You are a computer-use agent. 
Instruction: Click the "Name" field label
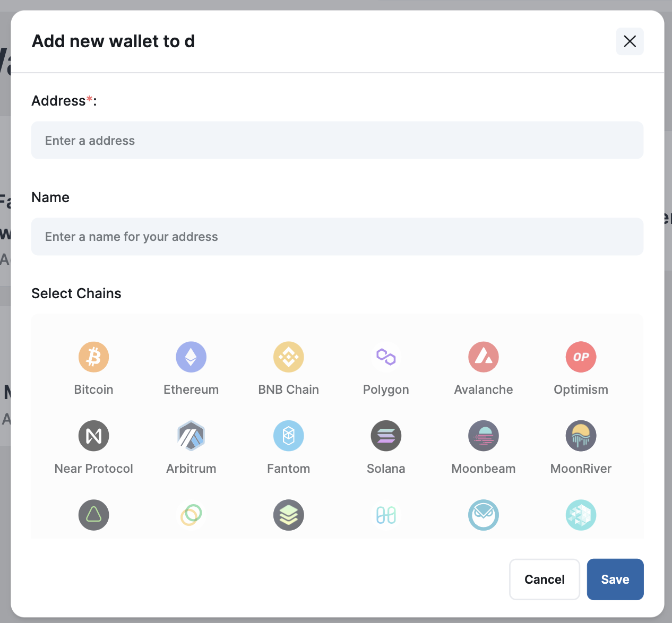click(50, 197)
